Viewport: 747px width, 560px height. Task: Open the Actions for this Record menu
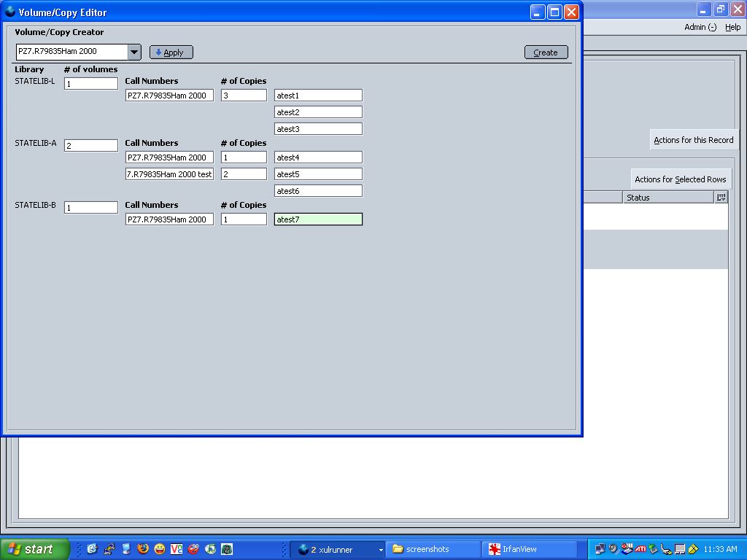[x=693, y=140]
